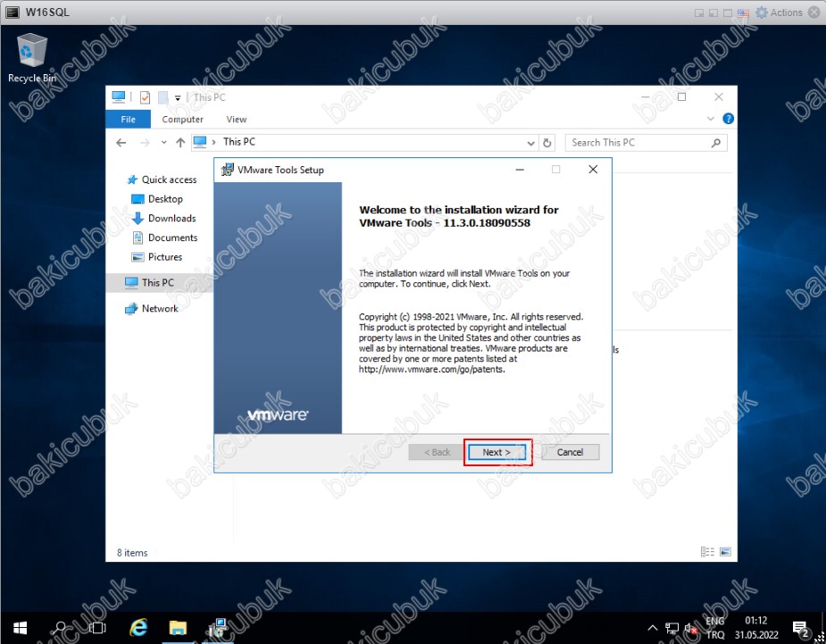Click File Explorer taskbar icon
The width and height of the screenshot is (826, 644).
pos(178,628)
